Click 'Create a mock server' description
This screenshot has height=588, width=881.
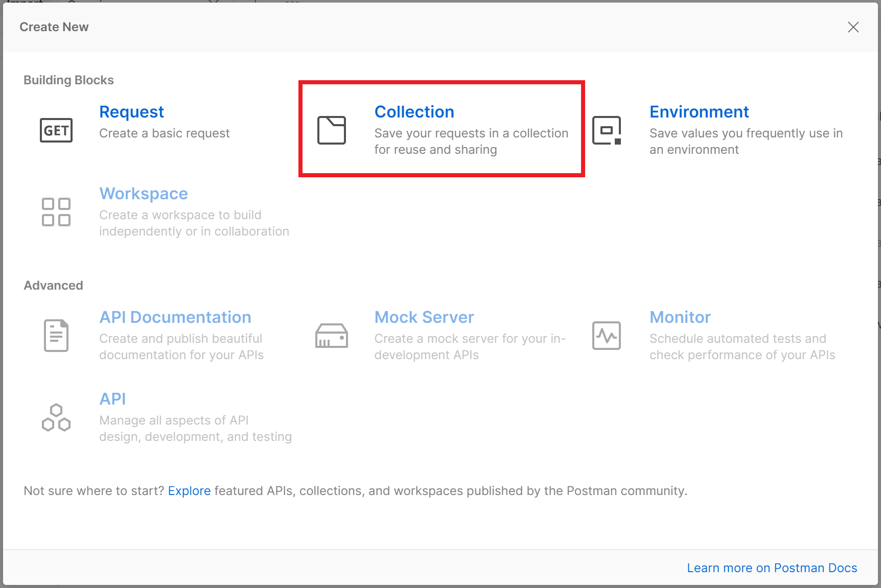pyautogui.click(x=470, y=347)
